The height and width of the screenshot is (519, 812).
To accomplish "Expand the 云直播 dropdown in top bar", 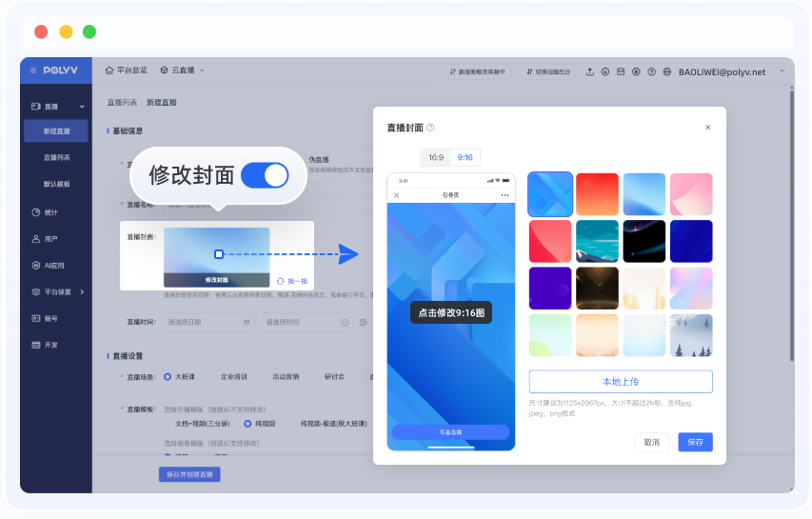I will (x=202, y=70).
